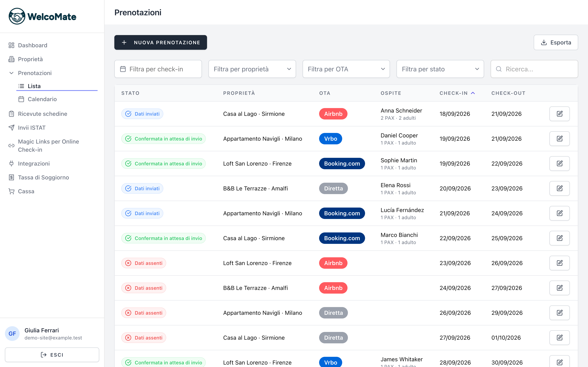Go to Tassa di Soggiorno page
588x367 pixels.
point(43,177)
